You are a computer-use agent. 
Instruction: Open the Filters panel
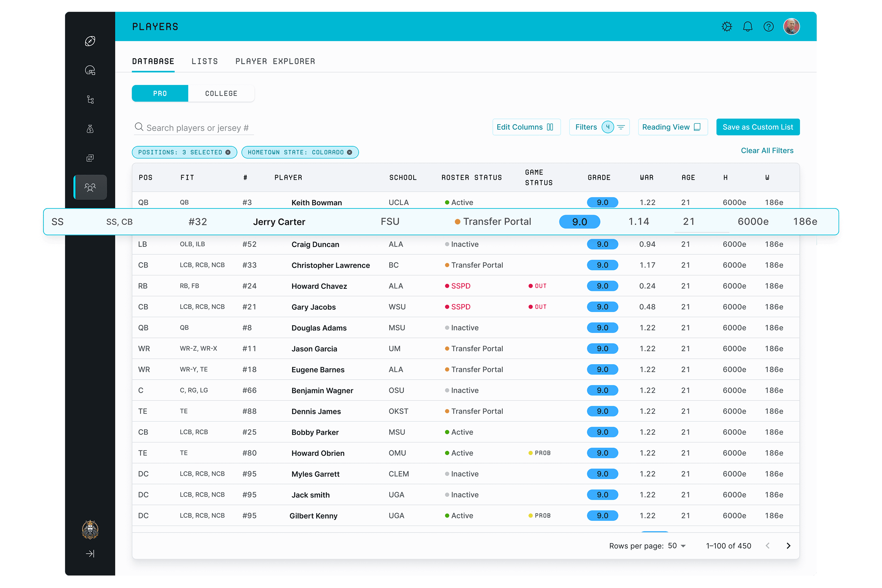click(599, 127)
